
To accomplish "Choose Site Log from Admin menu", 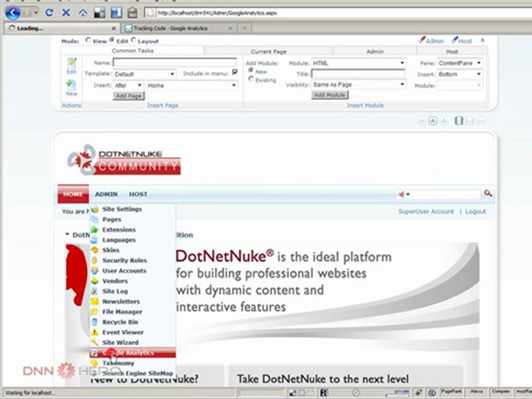I will [132, 291].
